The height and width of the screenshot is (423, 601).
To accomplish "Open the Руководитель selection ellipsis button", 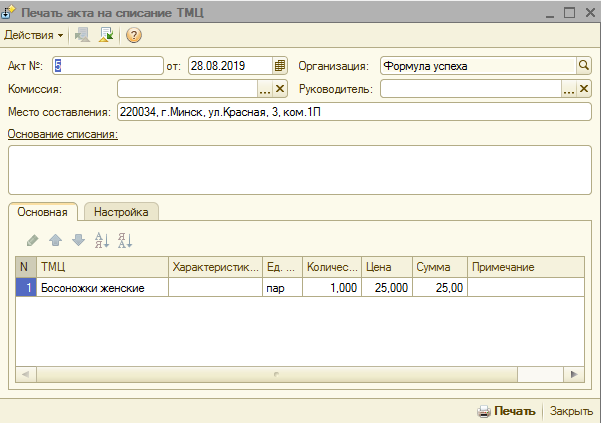I will 569,89.
